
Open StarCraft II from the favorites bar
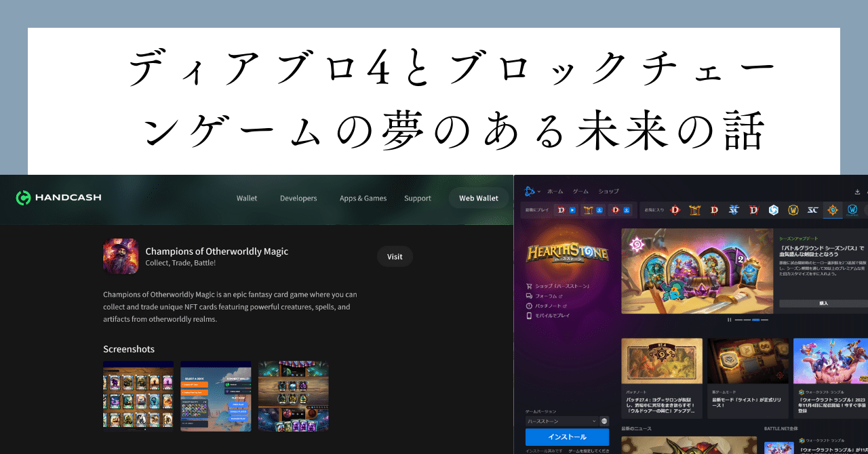tap(813, 210)
